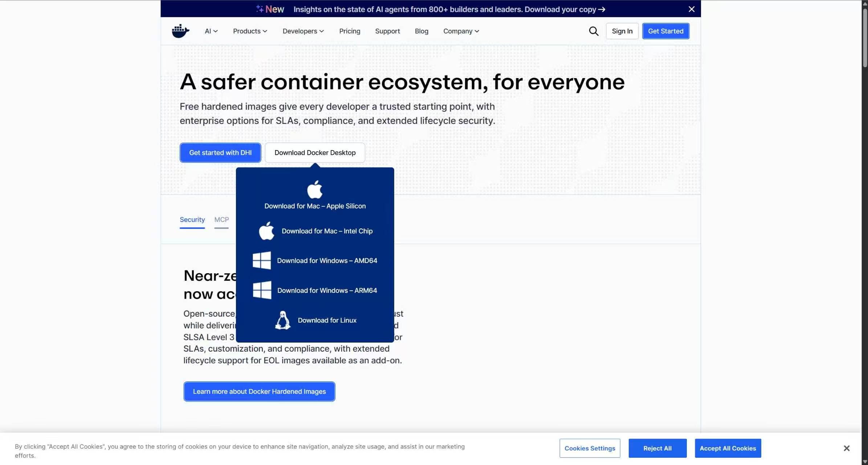Screen dimensions: 868x465
Task: Expand the Products navigation menu
Action: 250,31
